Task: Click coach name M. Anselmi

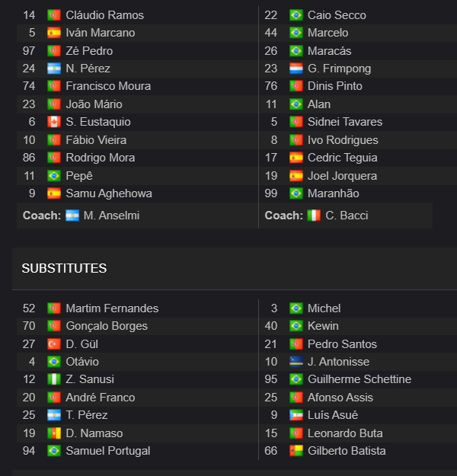Action: point(111,216)
